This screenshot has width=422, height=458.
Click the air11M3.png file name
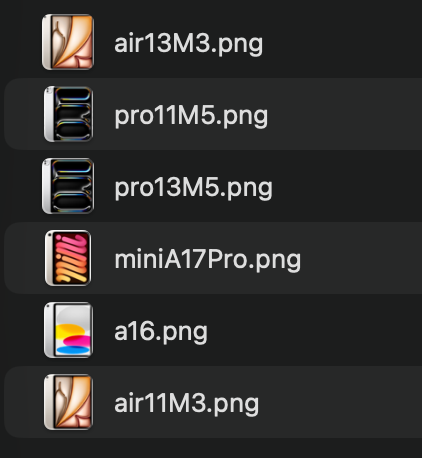coord(186,404)
